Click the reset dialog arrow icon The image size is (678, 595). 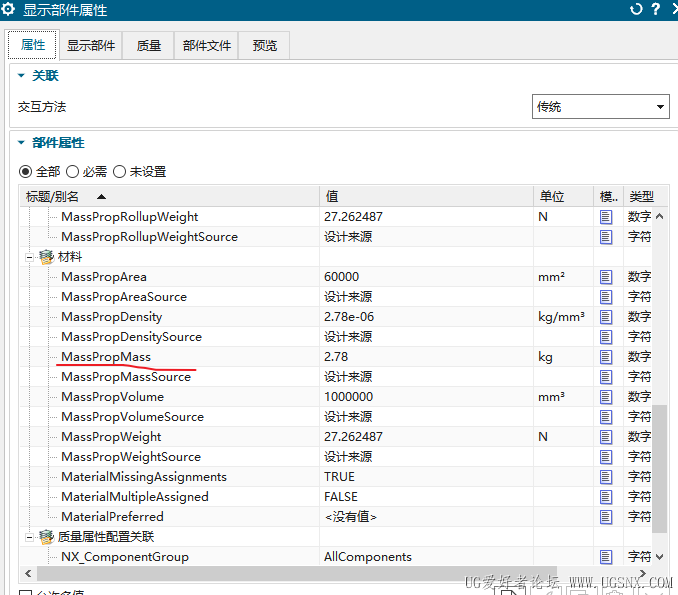point(636,9)
